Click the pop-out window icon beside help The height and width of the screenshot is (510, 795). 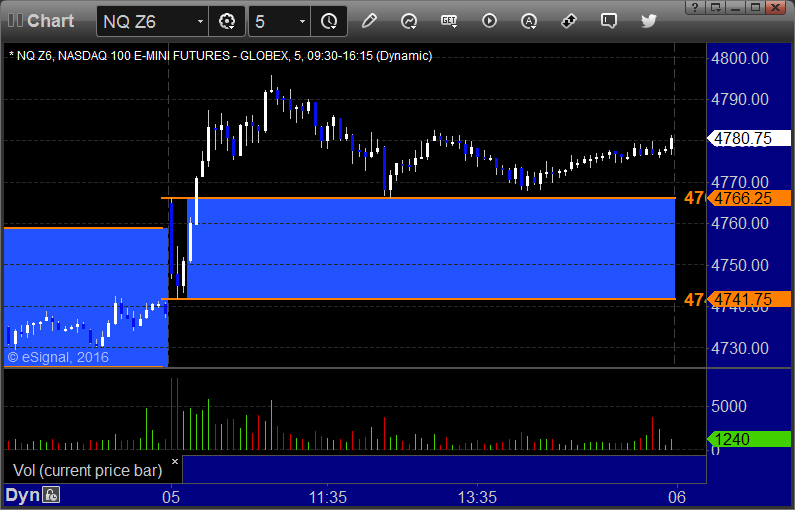[715, 7]
